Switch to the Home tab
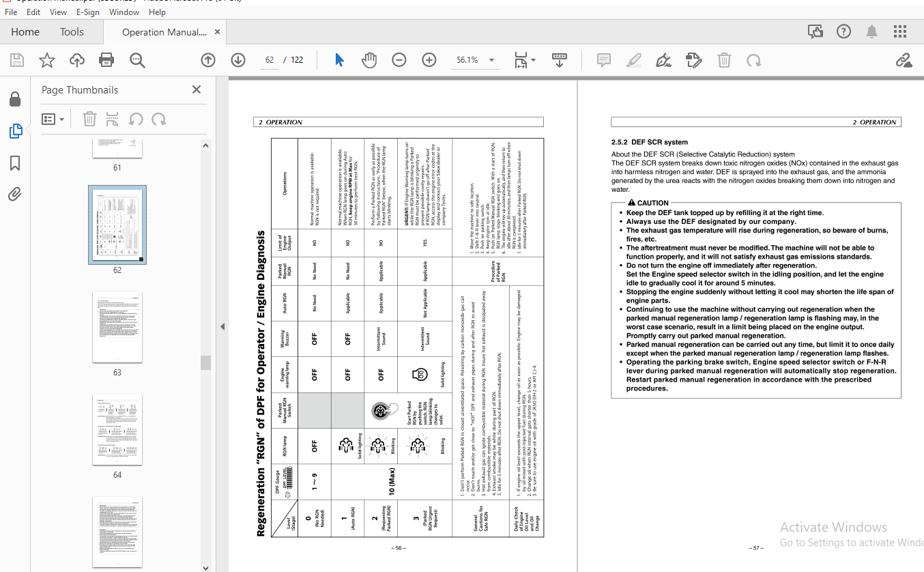 tap(25, 32)
